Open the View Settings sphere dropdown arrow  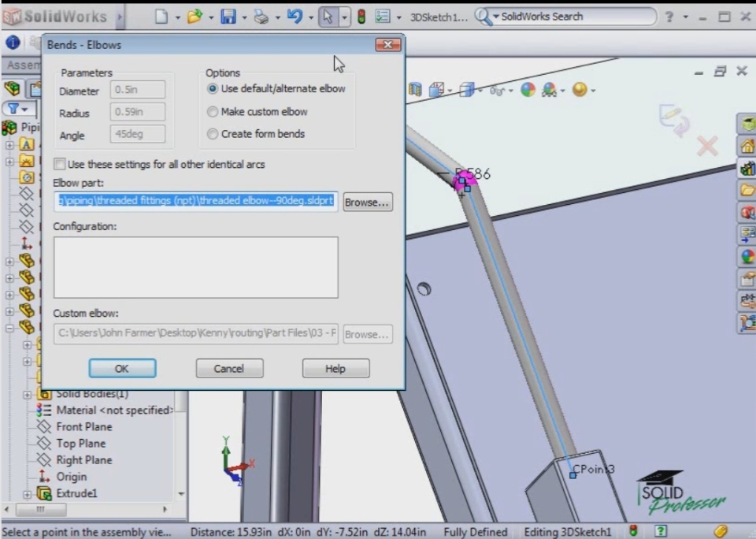tap(592, 91)
